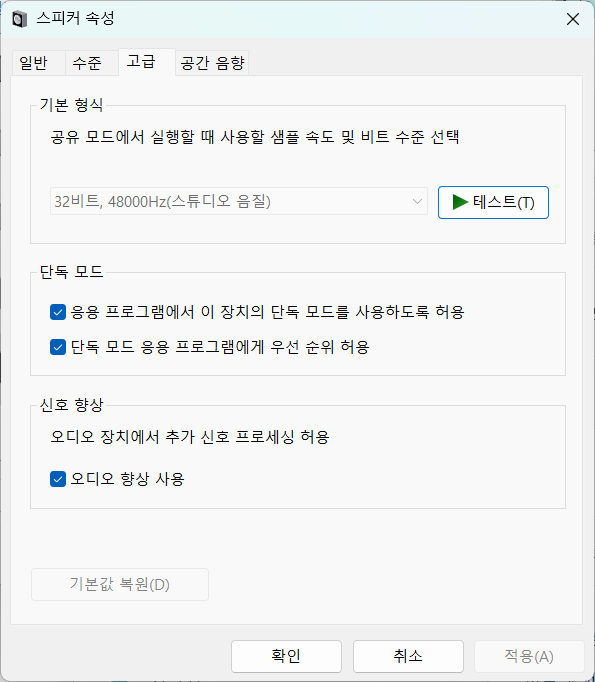
Task: Switch to the 일반 tab
Action: (33, 63)
